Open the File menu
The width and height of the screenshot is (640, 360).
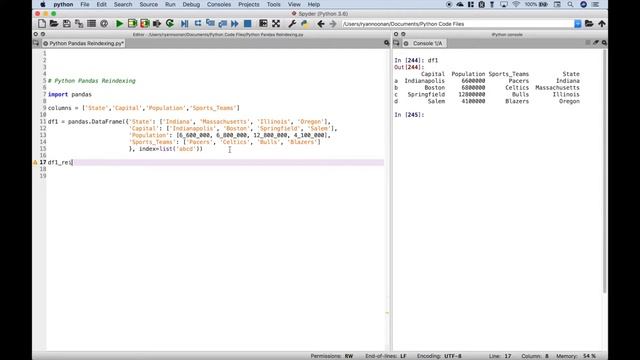(84, 4)
